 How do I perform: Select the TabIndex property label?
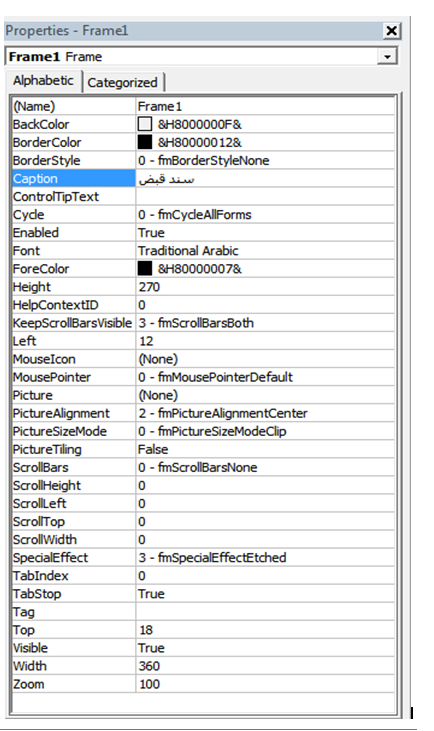pyautogui.click(x=41, y=576)
